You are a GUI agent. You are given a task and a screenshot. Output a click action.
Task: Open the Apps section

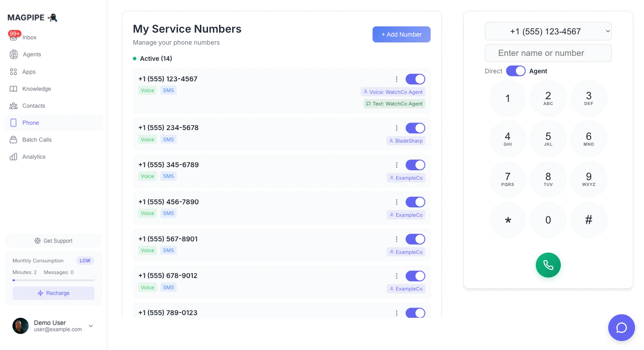click(29, 72)
